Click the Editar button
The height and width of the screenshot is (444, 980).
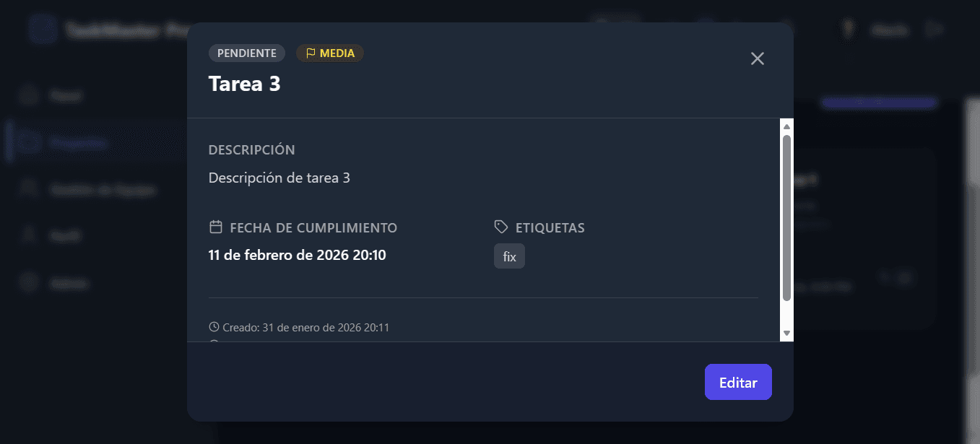[738, 381]
